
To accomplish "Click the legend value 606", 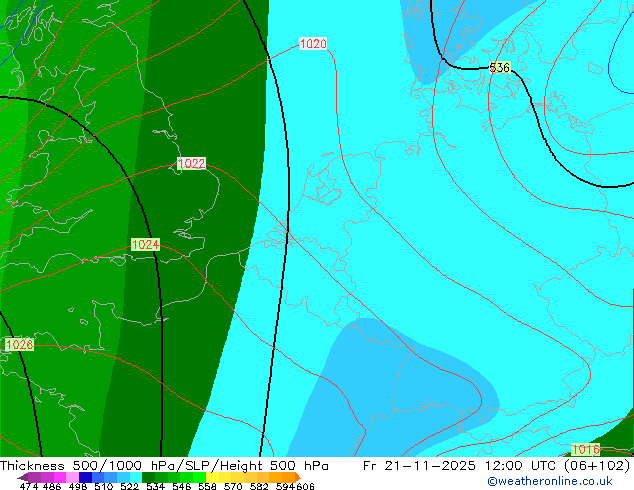I will pyautogui.click(x=305, y=486).
